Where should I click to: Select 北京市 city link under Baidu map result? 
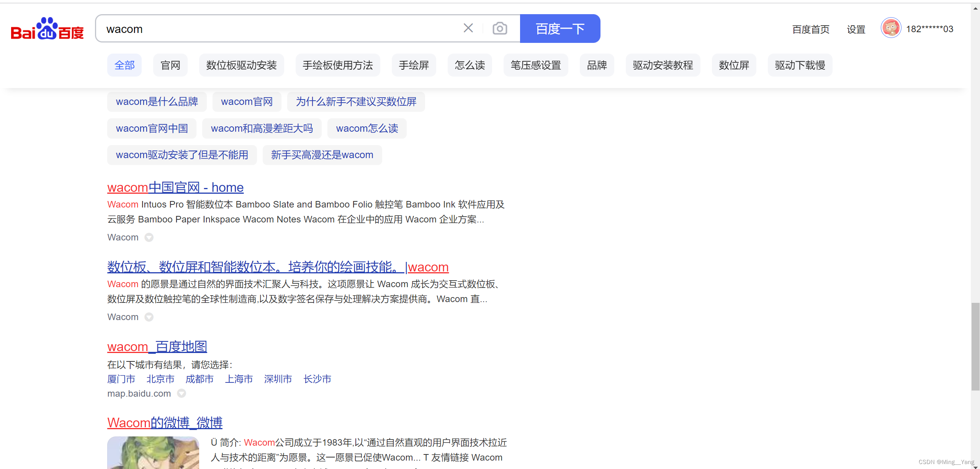click(x=160, y=379)
